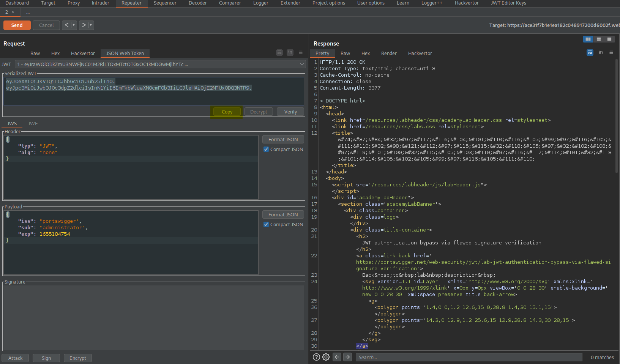Sign the JWT
Screen dimensions: 620x364
46,358
